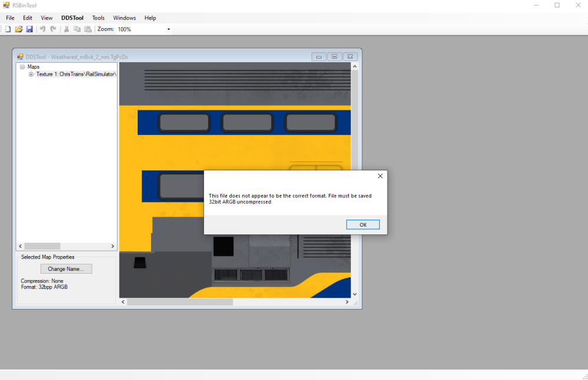Click the Save floppy disk icon

tap(29, 29)
